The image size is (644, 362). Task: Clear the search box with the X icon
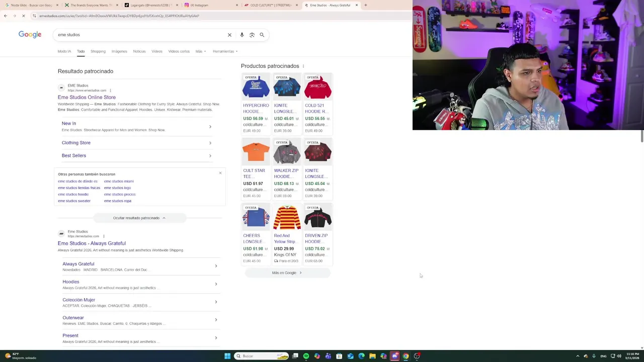229,35
